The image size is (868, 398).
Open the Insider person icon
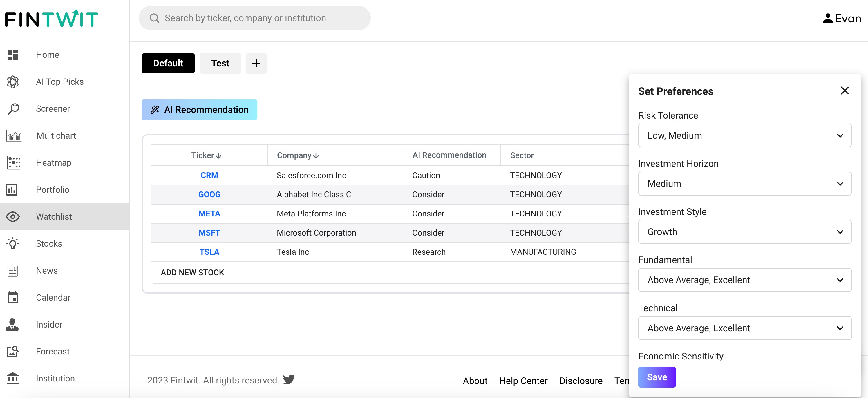click(x=12, y=325)
